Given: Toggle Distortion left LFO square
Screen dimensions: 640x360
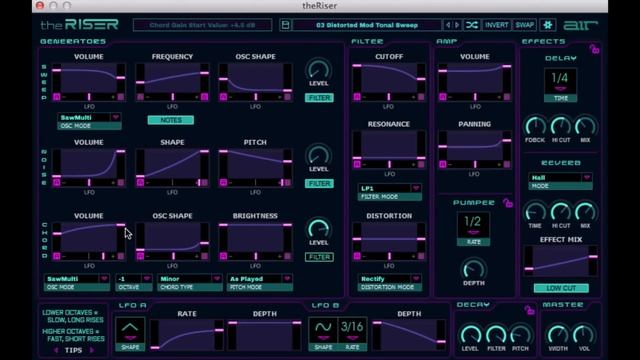Looking at the screenshot, I should click(357, 256).
